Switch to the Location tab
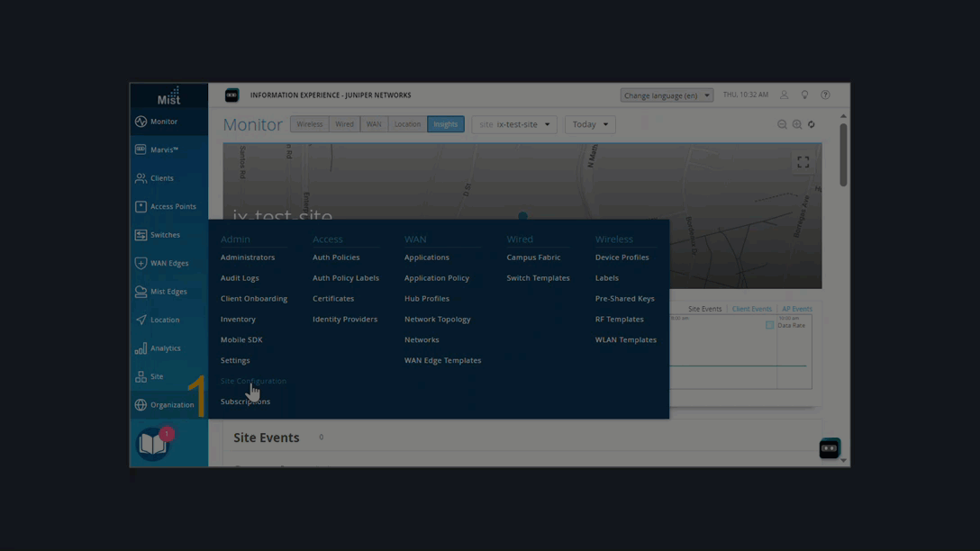Viewport: 980px width, 551px height. coord(407,124)
